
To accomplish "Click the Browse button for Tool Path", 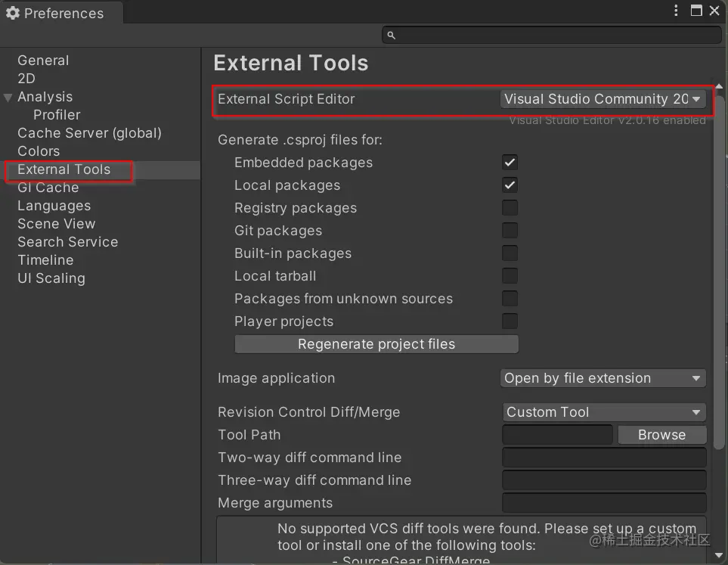I will click(x=661, y=434).
